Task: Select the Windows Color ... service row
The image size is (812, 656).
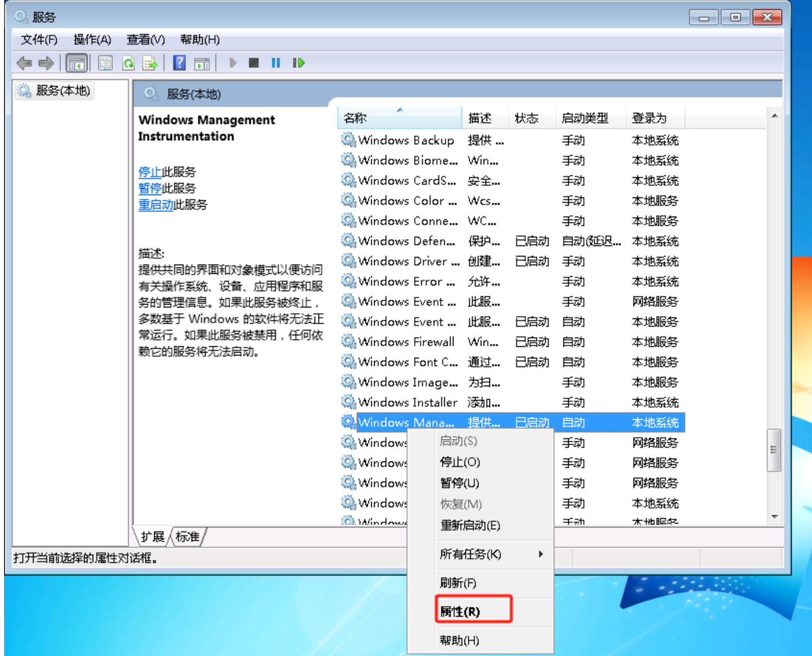Action: (x=512, y=200)
